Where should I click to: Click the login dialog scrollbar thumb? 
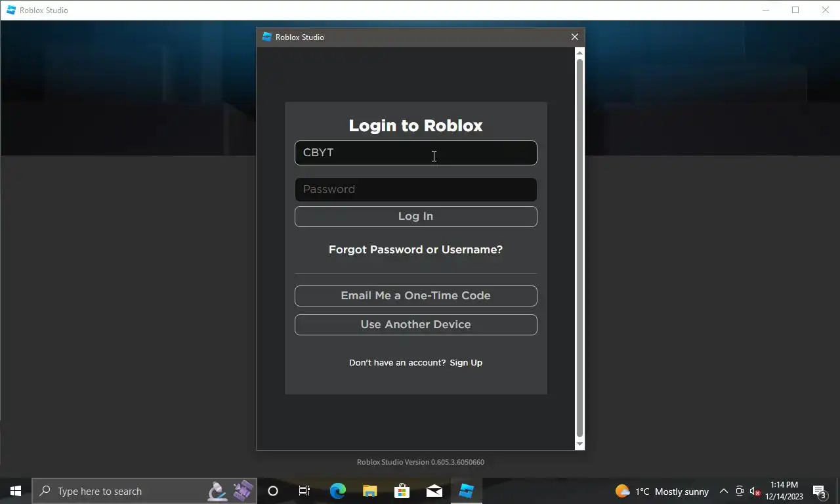(579, 248)
